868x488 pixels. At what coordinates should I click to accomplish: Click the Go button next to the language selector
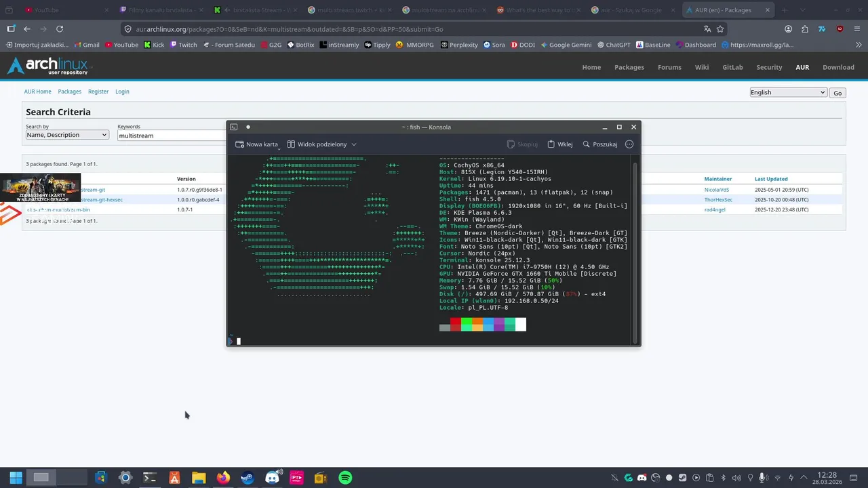pyautogui.click(x=837, y=93)
